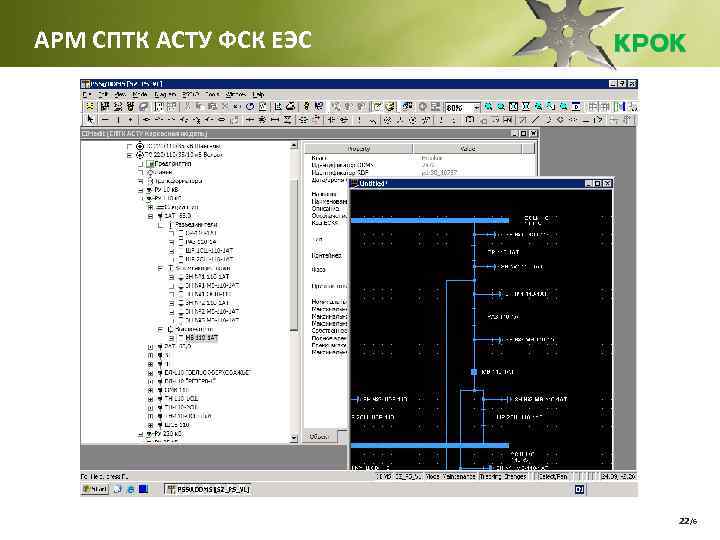Click the tree scrollbar down arrow

click(x=294, y=439)
